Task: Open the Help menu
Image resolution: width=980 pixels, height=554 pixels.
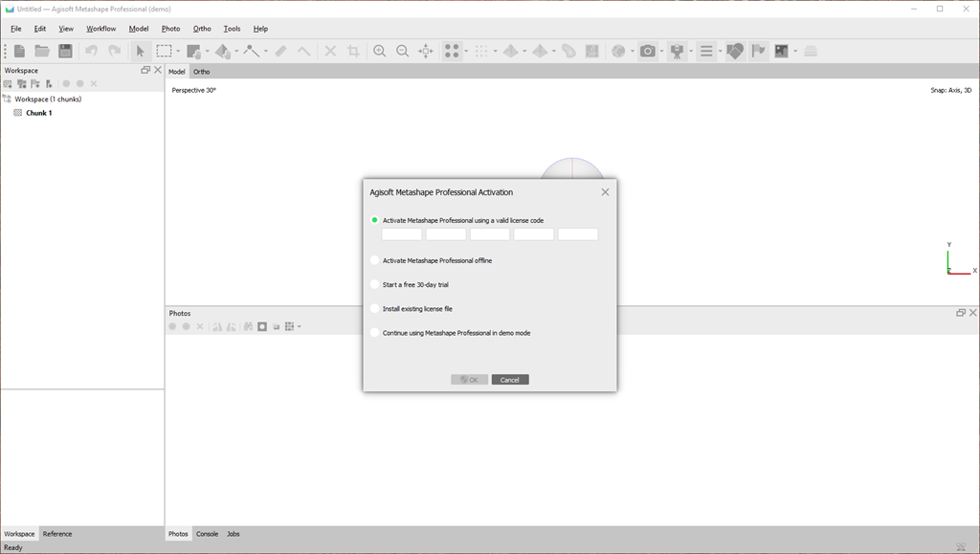Action: pos(260,29)
